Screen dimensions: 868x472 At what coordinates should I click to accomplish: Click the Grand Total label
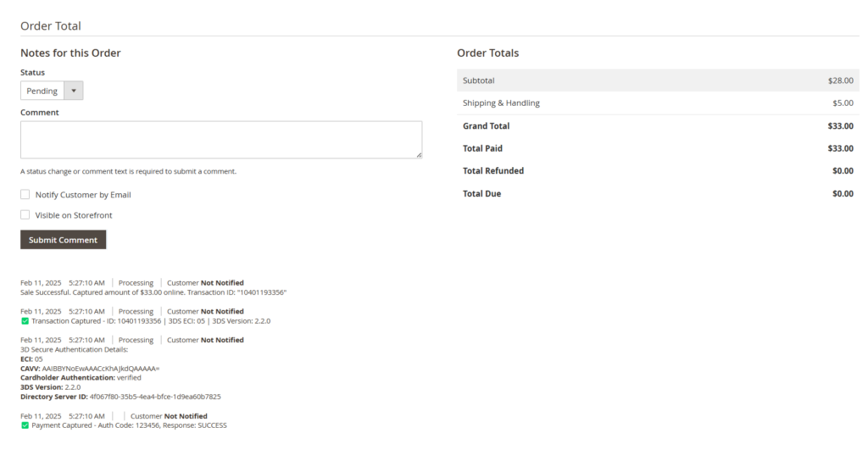(486, 126)
